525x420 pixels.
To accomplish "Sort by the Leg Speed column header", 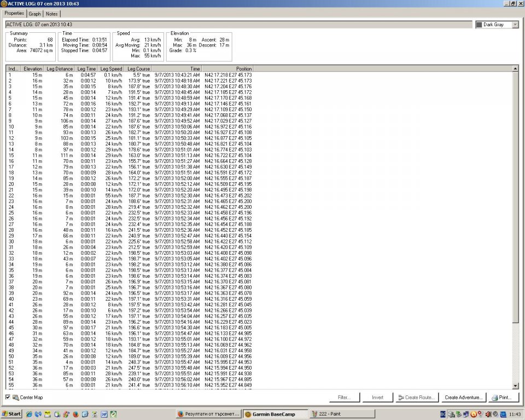I will point(111,69).
